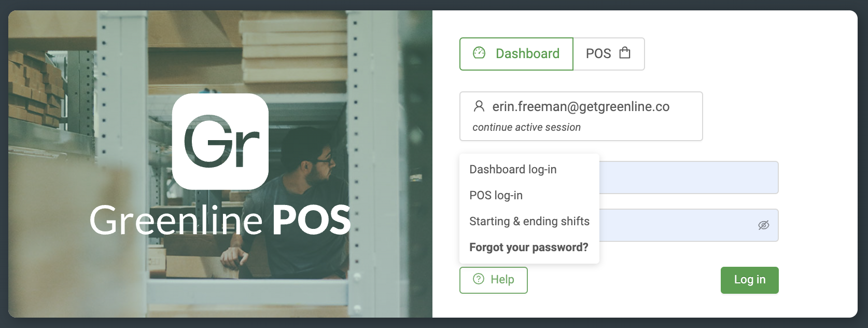
Task: Click the speedometer icon on Dashboard tab
Action: coord(479,53)
